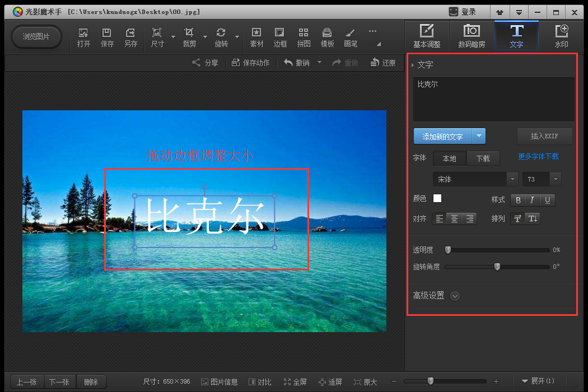
Task: Open the font size 73 dropdown
Action: click(540, 179)
